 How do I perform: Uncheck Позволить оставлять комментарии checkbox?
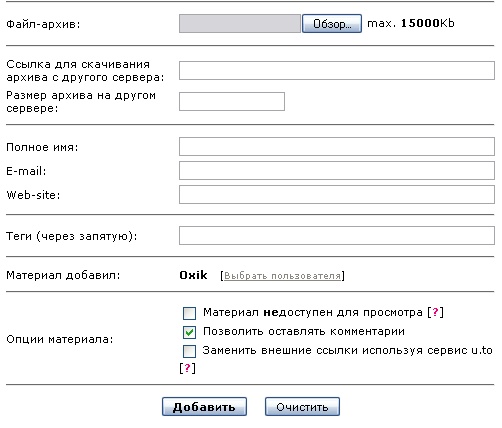189,332
